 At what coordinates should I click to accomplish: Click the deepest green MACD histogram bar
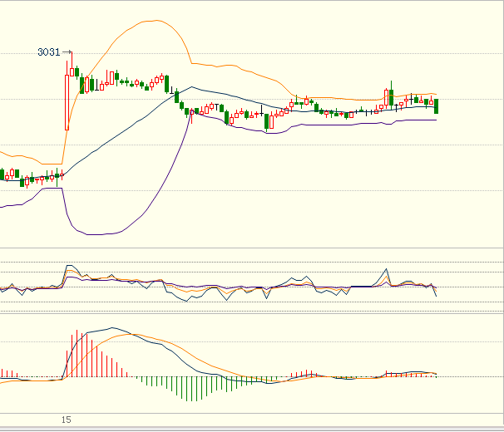[x=192, y=389]
